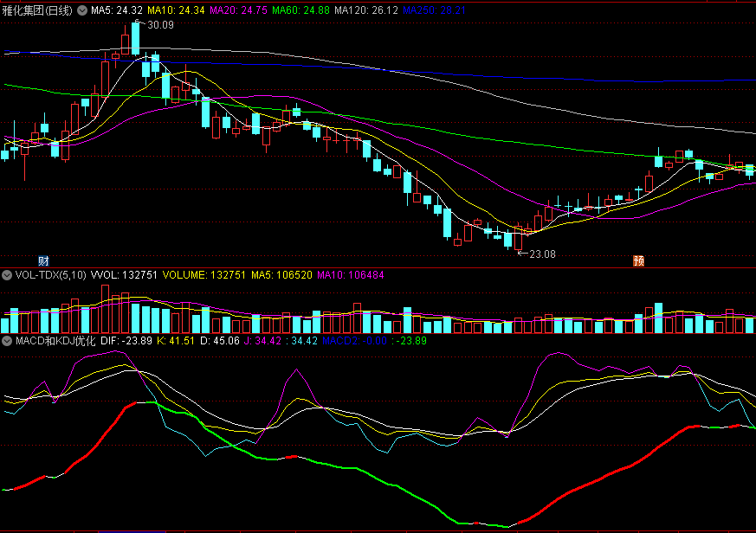The width and height of the screenshot is (756, 533).
Task: Click the MA250: 28.21 label
Action: [435, 10]
